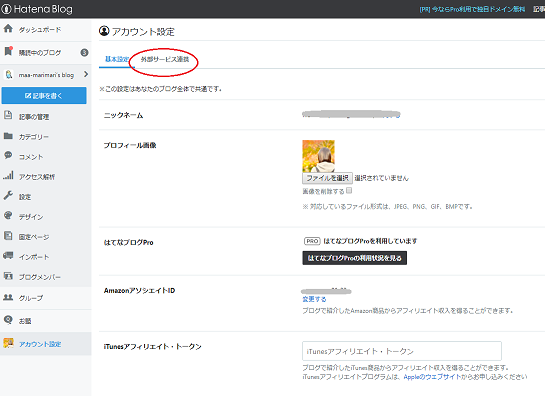Click the Hatena Blog header title text

point(43,9)
